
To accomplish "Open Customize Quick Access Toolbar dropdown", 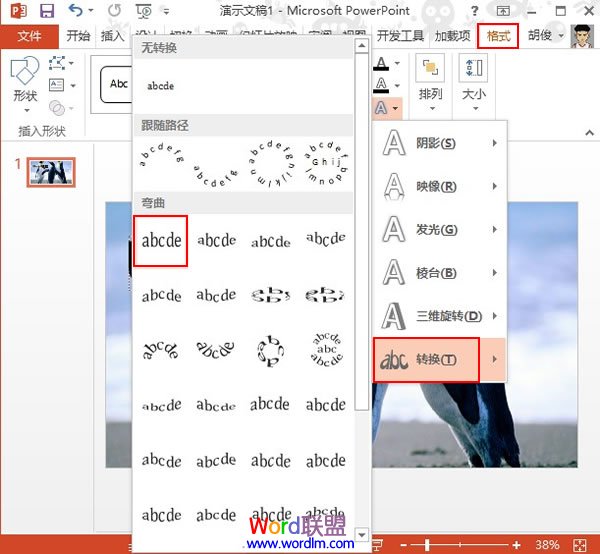I will tap(166, 11).
